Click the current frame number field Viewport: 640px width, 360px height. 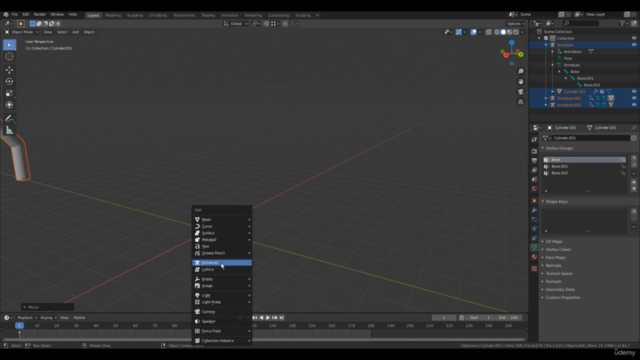444,318
